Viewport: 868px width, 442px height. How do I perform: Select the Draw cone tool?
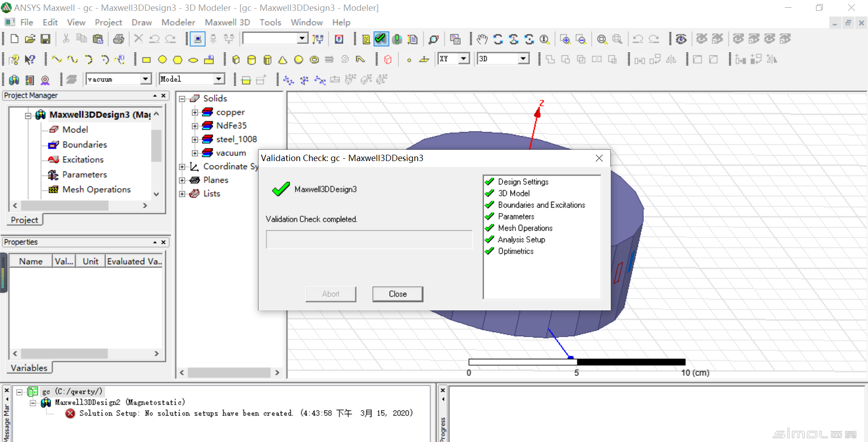[283, 59]
